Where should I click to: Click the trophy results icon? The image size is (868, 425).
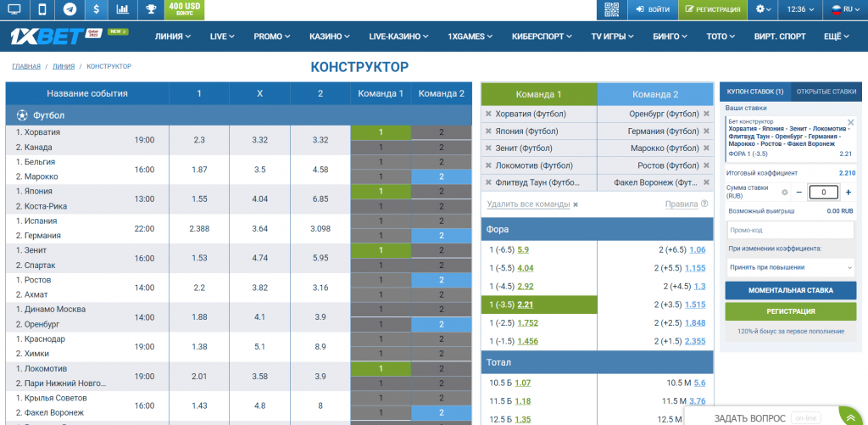pyautogui.click(x=151, y=9)
